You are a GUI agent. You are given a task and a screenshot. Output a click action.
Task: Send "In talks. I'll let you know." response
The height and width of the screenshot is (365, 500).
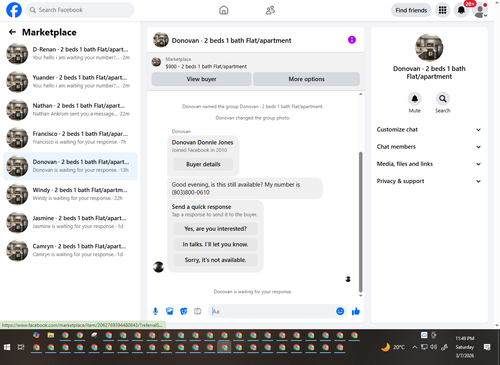tap(215, 244)
